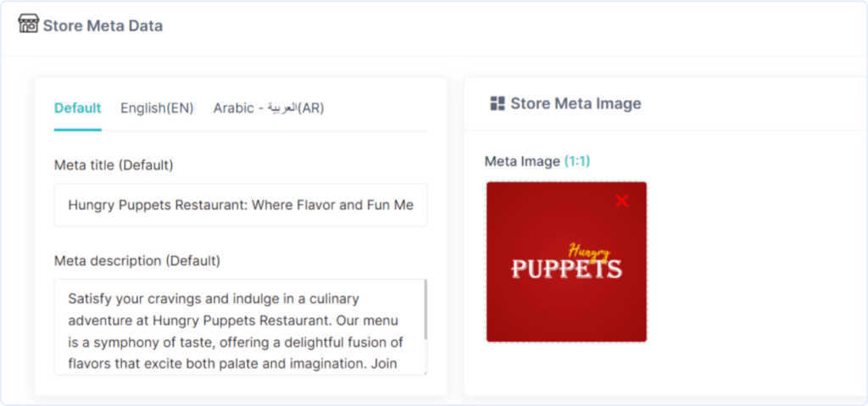Open the English(EN) tab
This screenshot has width=868, height=406.
pyautogui.click(x=157, y=108)
